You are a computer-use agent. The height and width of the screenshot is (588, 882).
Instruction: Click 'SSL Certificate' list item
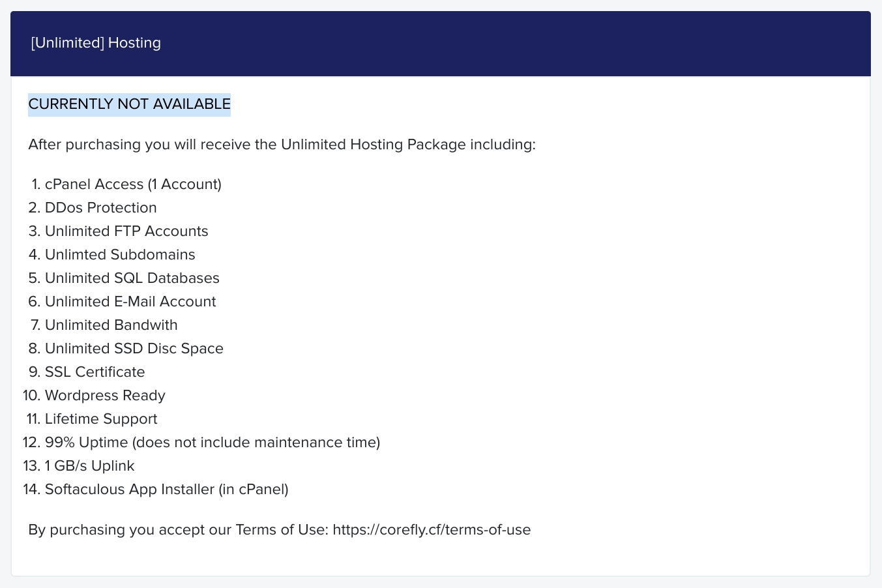pos(95,372)
